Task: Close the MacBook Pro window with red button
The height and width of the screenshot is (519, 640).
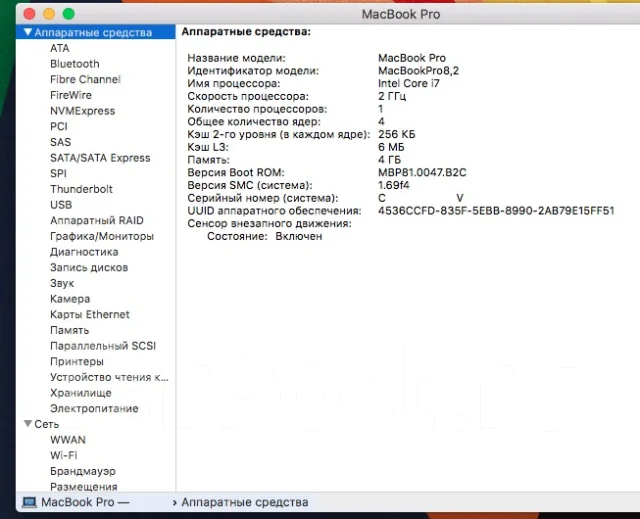Action: 29,14
